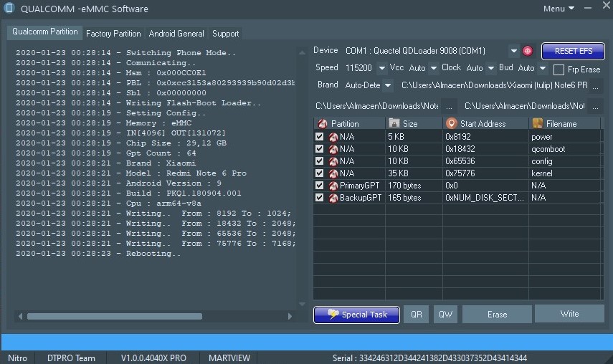613x364 pixels.
Task: Click the QW button
Action: click(445, 315)
